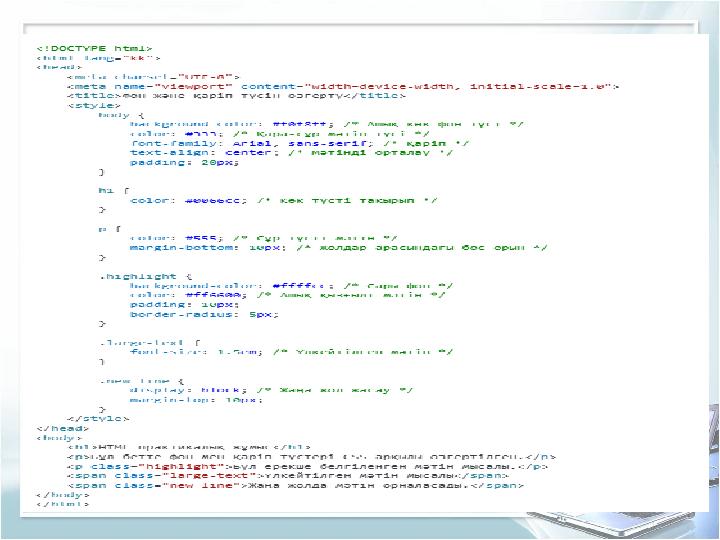
Task: Click the "text-align: center;" line
Action: [x=291, y=152]
